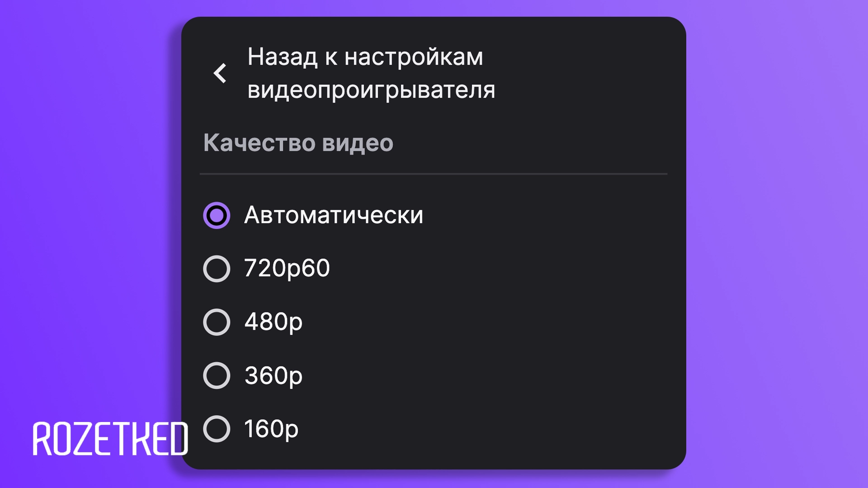Click the divider under Качество видео
The width and height of the screenshot is (868, 488).
tap(433, 172)
